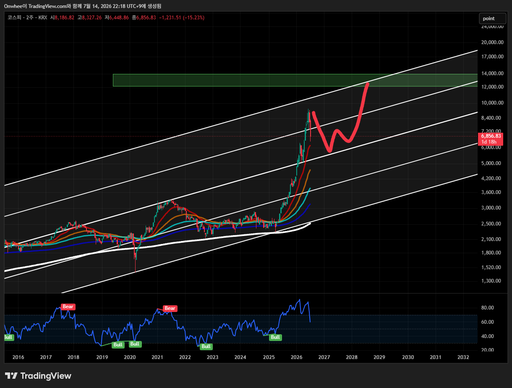The width and height of the screenshot is (512, 388).
Task: Click the 2022 label on the time axis
Action: pos(185,357)
